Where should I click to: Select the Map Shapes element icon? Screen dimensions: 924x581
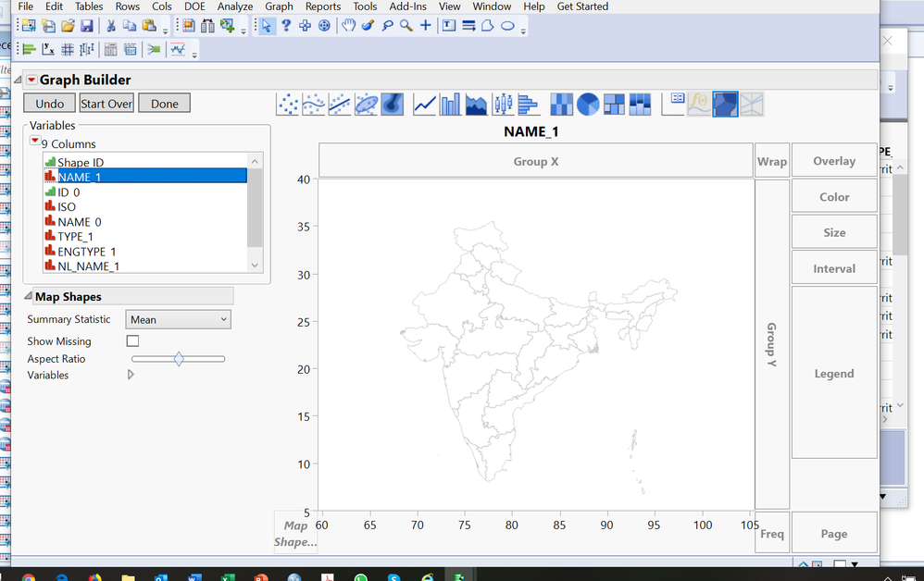725,105
